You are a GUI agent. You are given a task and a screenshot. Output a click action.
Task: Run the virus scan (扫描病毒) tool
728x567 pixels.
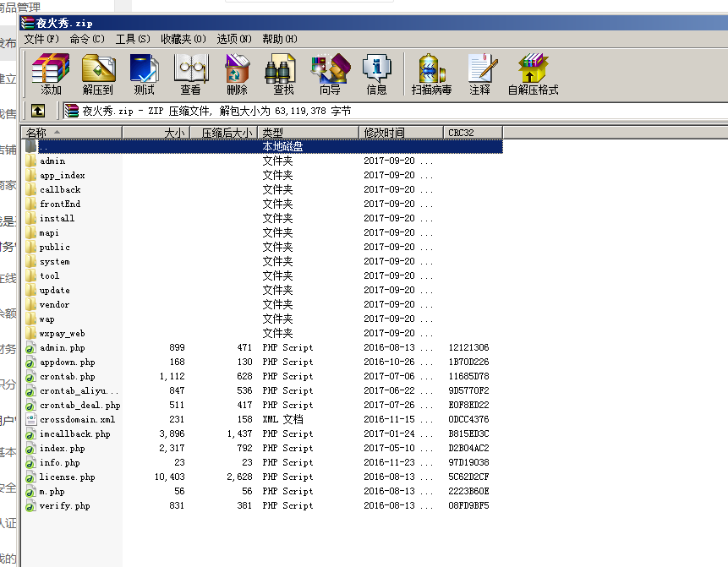(431, 74)
